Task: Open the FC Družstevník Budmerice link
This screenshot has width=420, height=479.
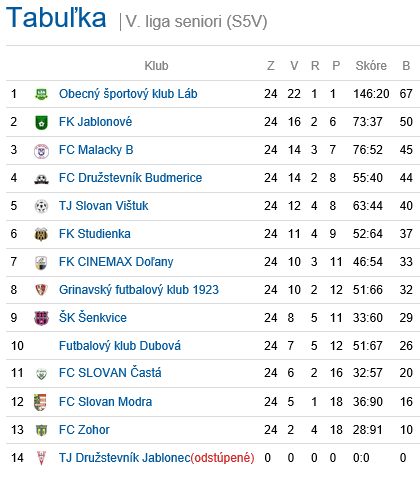Action: click(x=130, y=178)
